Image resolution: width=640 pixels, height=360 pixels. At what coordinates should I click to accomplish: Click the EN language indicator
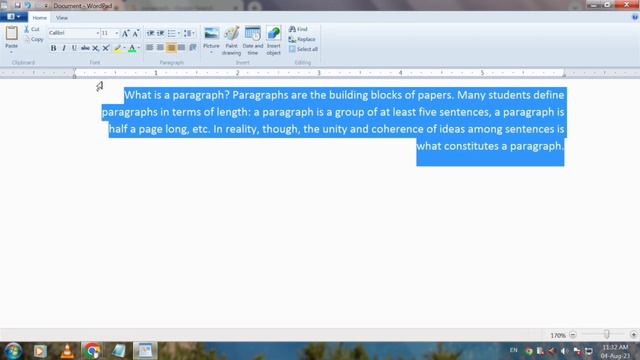point(513,350)
